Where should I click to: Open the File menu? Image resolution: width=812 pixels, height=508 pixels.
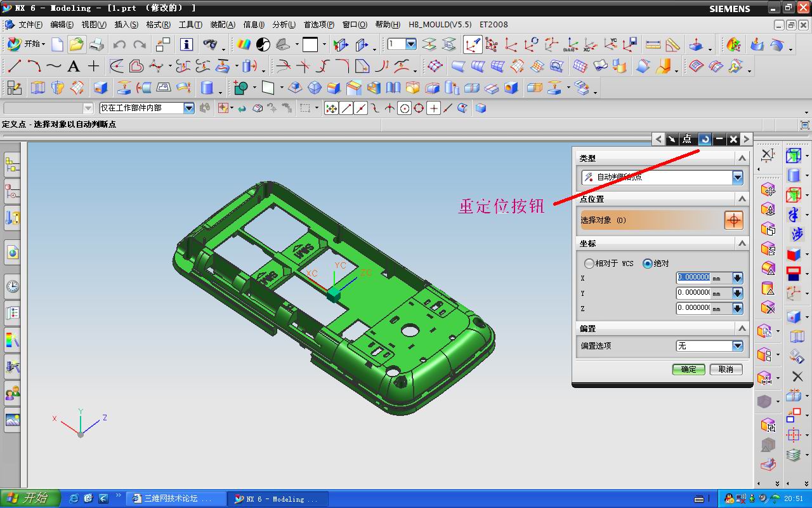[30, 25]
